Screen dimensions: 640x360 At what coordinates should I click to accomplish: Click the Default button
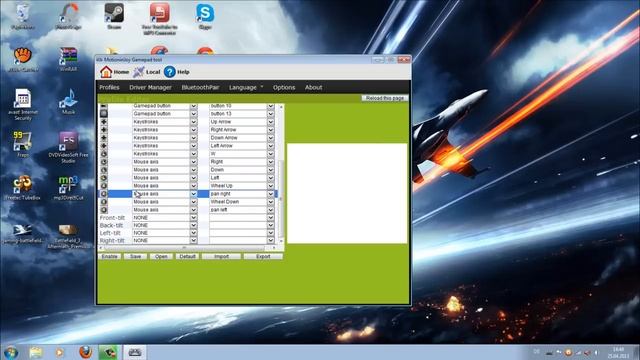187,256
